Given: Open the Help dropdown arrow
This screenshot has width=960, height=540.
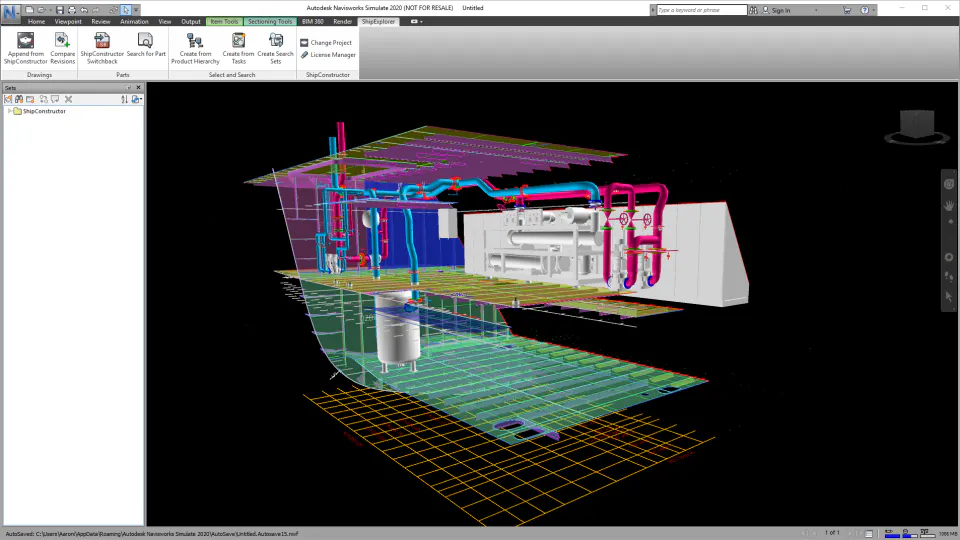Looking at the screenshot, I should pyautogui.click(x=873, y=10).
